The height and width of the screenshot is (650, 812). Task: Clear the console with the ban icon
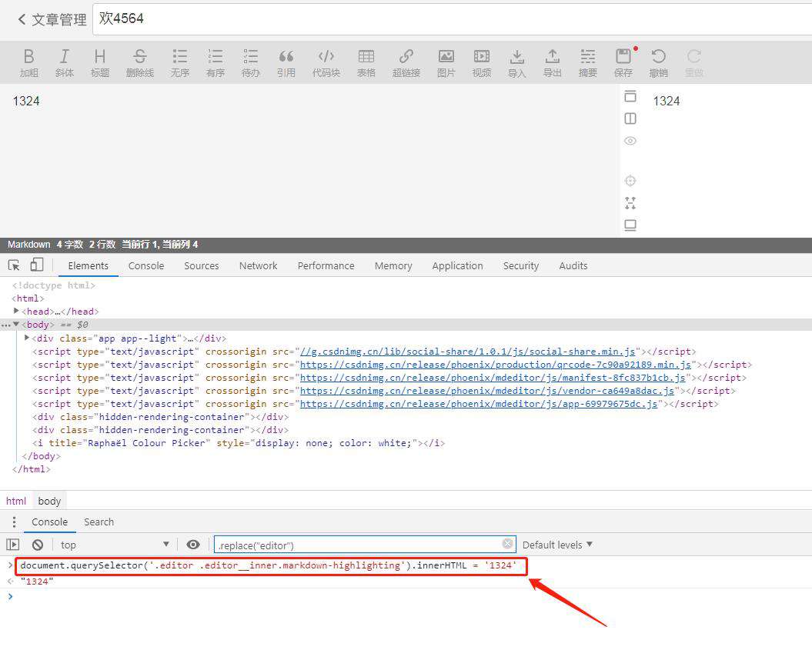38,545
